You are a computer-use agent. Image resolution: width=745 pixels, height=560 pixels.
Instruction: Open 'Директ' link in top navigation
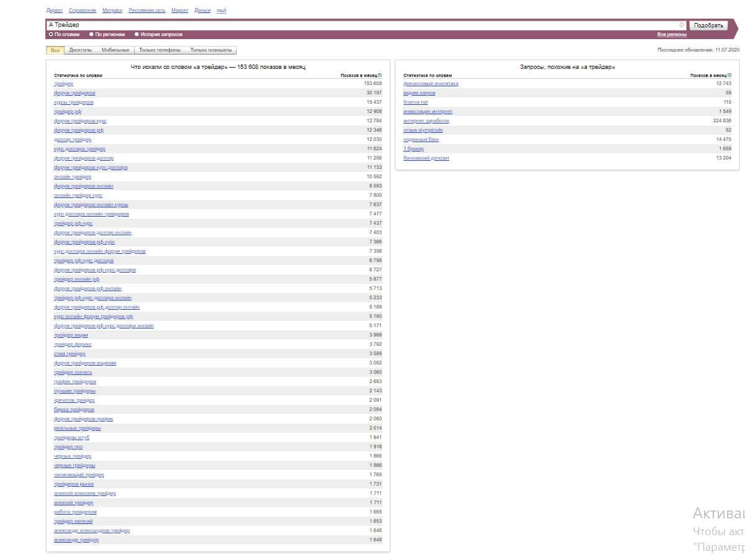[55, 11]
